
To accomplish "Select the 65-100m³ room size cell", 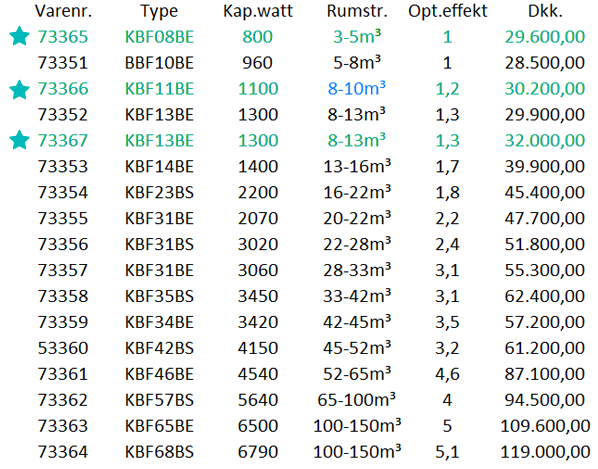I will pos(357,399).
